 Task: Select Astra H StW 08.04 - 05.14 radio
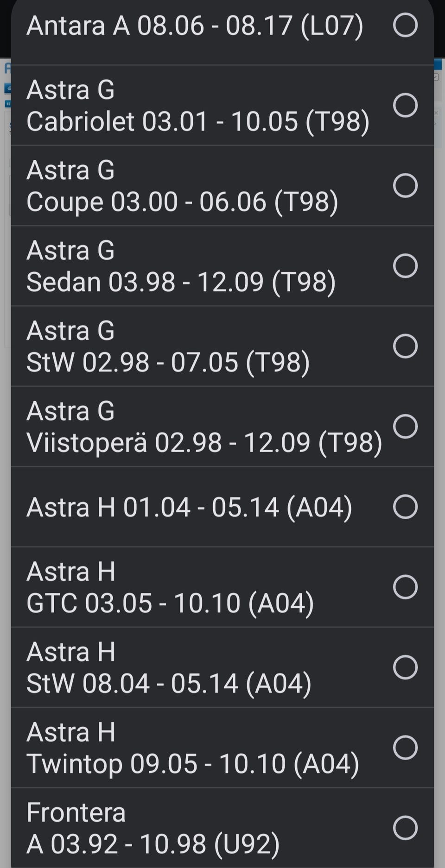click(405, 667)
